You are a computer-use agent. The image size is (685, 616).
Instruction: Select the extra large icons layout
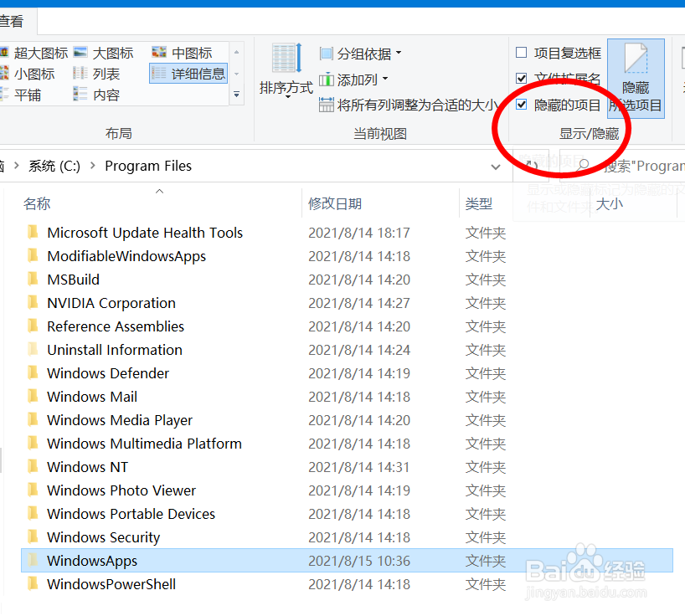pyautogui.click(x=33, y=54)
